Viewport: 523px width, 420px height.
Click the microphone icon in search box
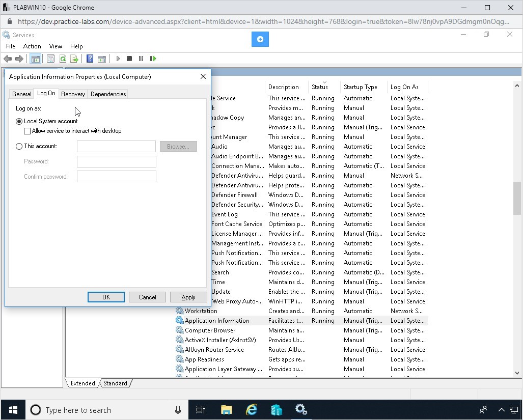coord(178,410)
